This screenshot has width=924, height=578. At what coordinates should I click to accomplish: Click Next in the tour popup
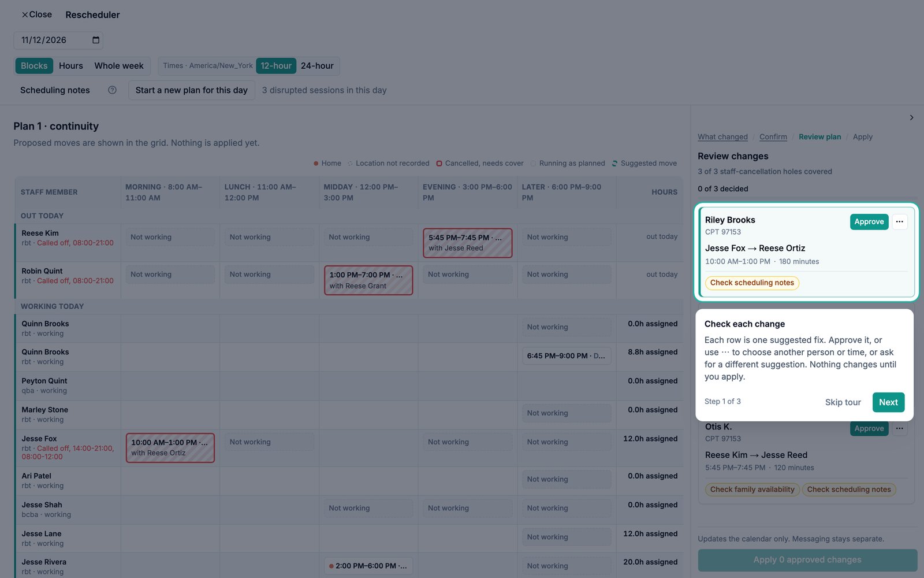(x=888, y=402)
